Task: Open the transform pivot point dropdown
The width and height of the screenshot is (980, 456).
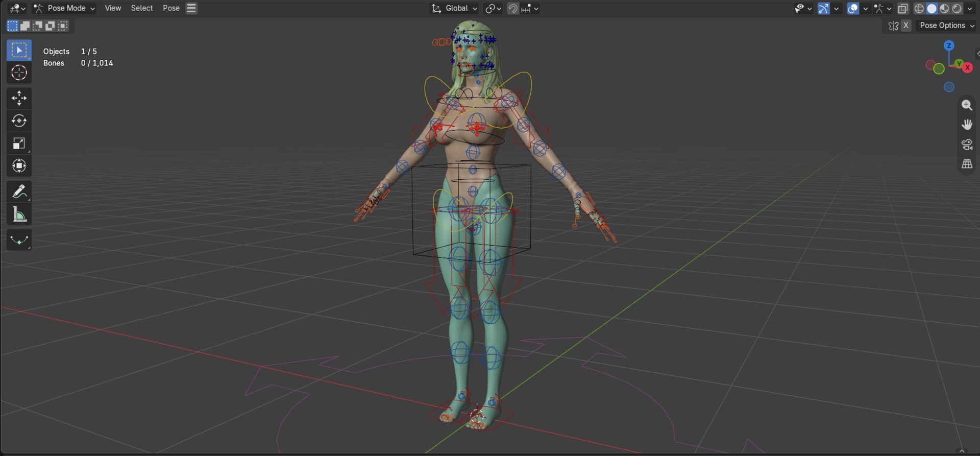Action: click(493, 8)
